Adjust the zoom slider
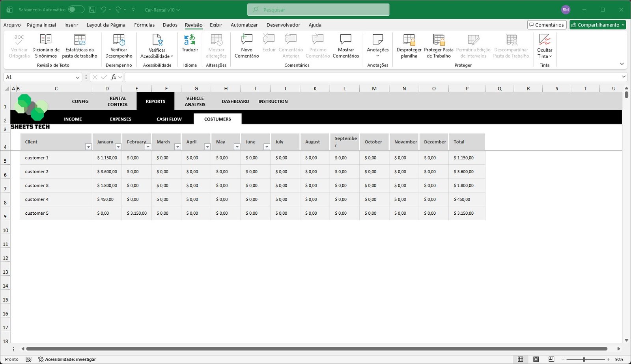This screenshot has width=631, height=364. point(583,359)
